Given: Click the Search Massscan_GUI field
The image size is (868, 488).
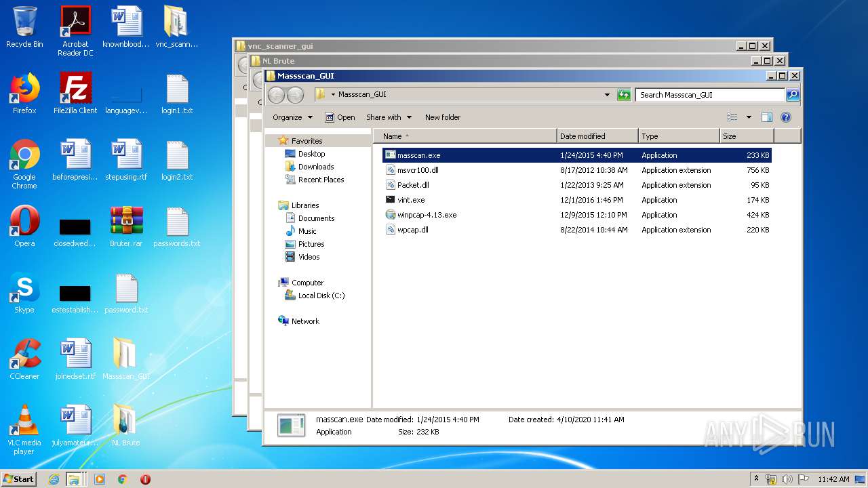Looking at the screenshot, I should [711, 95].
